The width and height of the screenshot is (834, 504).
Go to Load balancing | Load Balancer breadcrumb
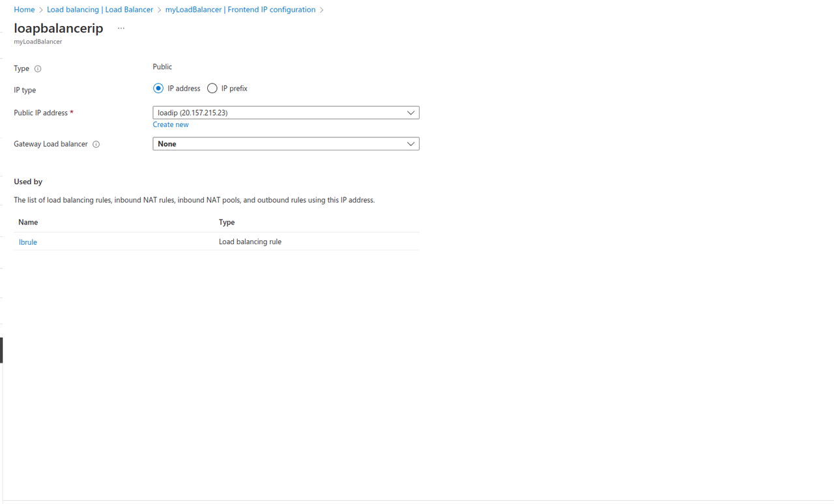(x=101, y=9)
